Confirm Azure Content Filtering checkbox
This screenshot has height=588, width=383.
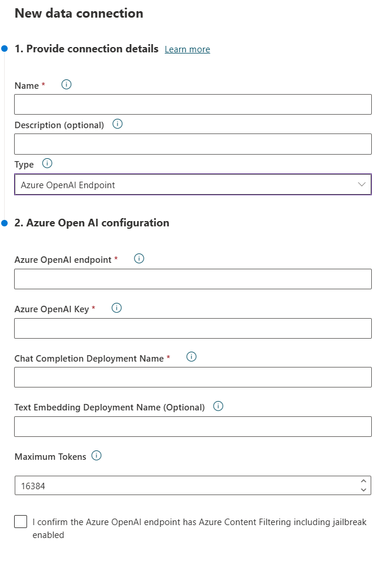coord(21,522)
